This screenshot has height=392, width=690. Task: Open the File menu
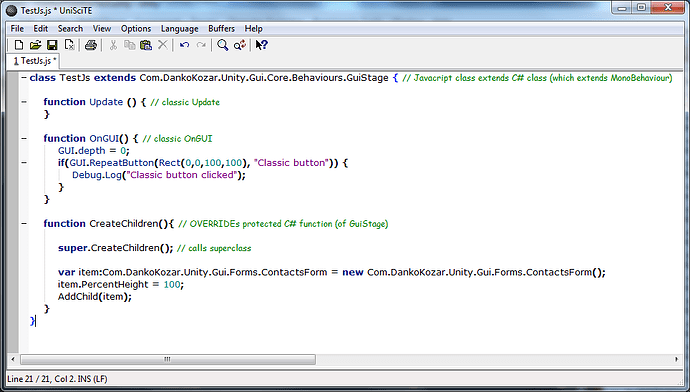click(17, 29)
